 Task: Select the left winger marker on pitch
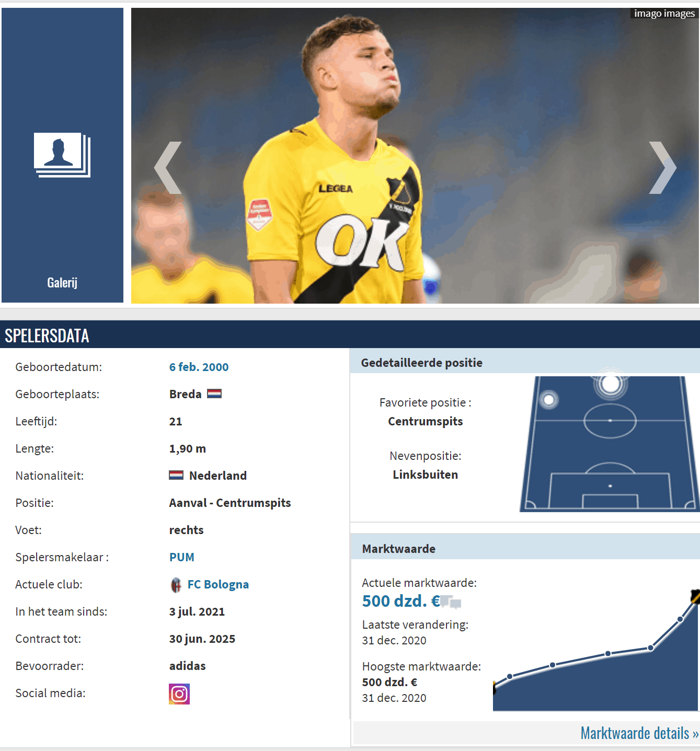548,400
